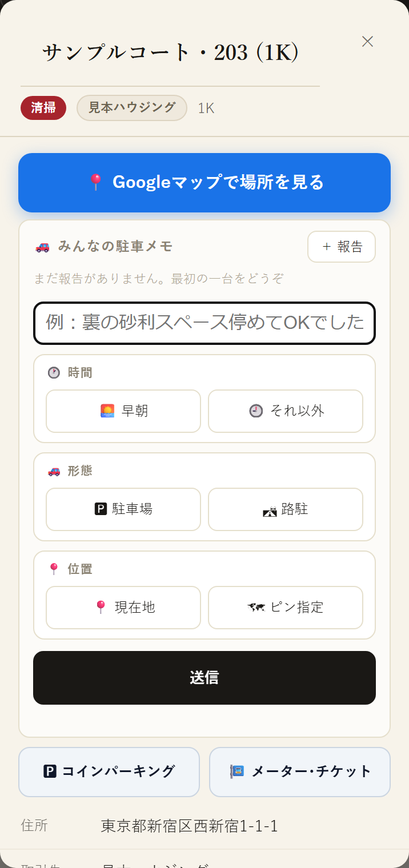Open Googleマップで場所を見る button
Screen dimensions: 409x868
coord(204,183)
